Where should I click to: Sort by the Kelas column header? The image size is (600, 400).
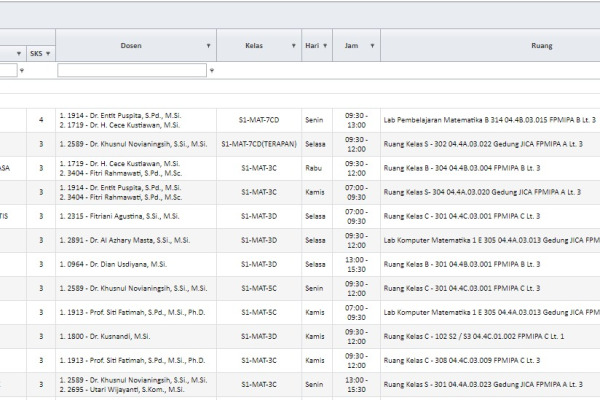[x=254, y=46]
